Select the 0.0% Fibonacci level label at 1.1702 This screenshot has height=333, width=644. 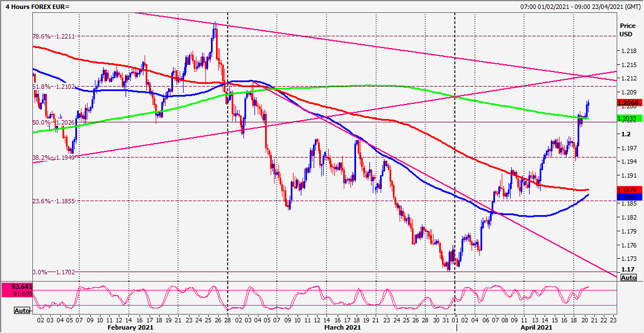coord(55,272)
